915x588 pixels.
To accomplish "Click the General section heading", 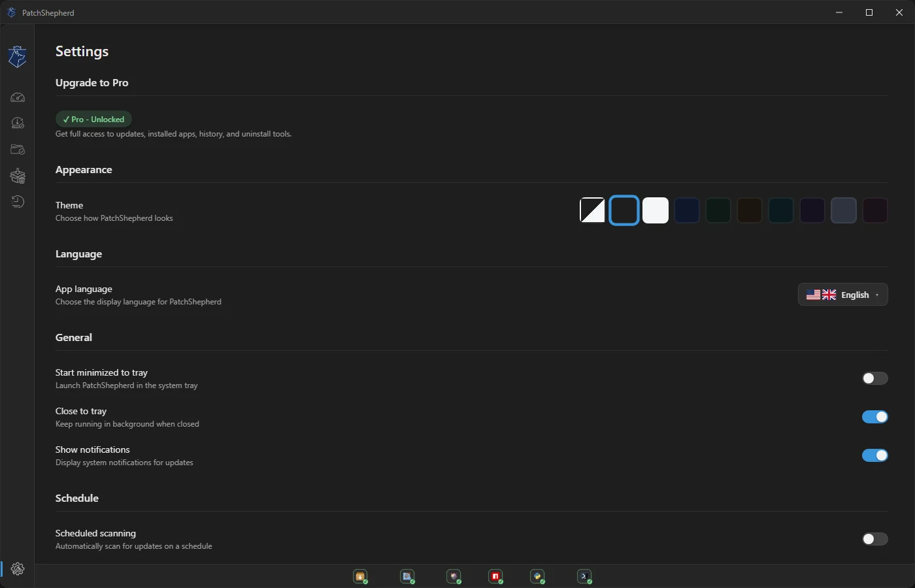I will pyautogui.click(x=74, y=338).
